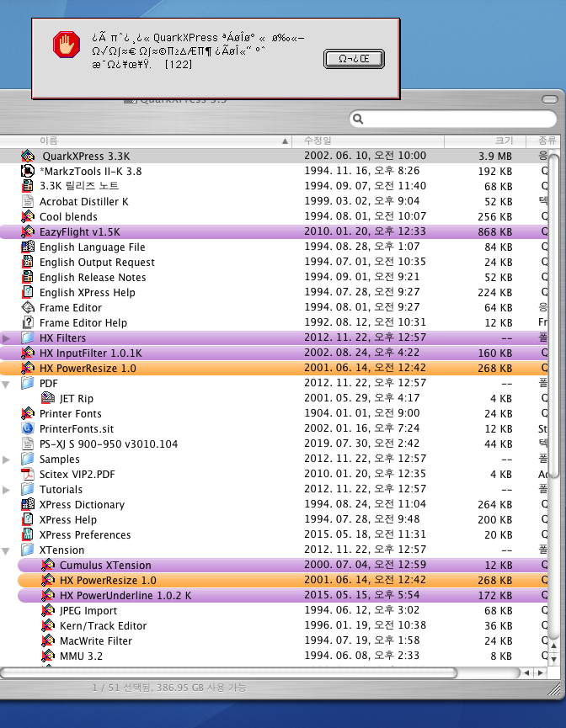Image resolution: width=566 pixels, height=728 pixels.
Task: Click inside the Finder search field
Action: pos(455,119)
